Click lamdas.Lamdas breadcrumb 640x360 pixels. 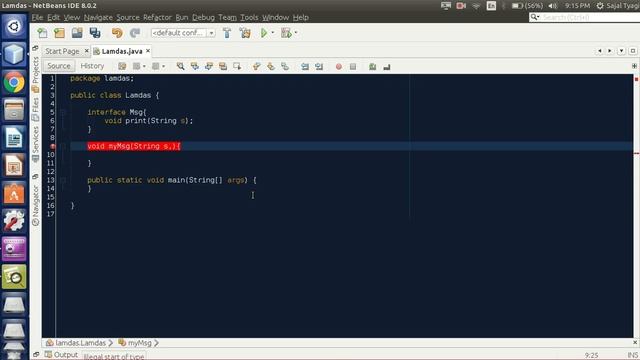click(76, 343)
